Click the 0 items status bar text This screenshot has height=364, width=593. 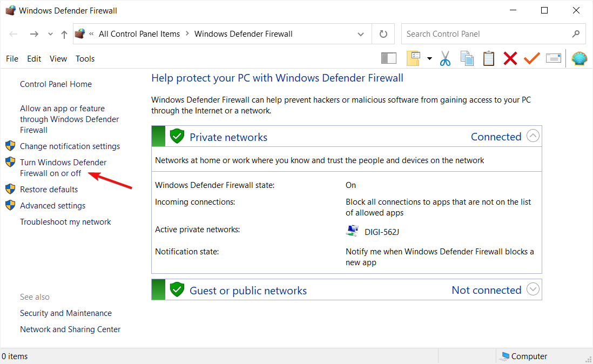click(x=15, y=356)
